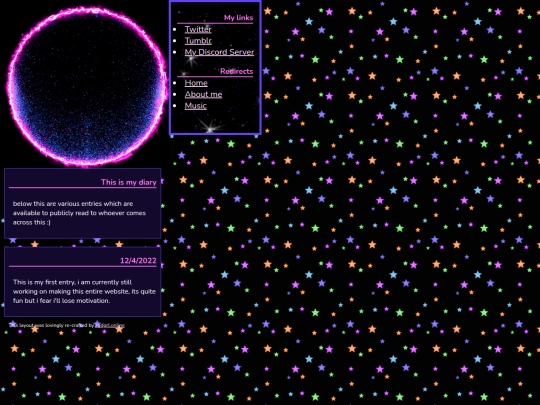The height and width of the screenshot is (405, 540).
Task: Open the Tumblr link
Action: coord(198,41)
